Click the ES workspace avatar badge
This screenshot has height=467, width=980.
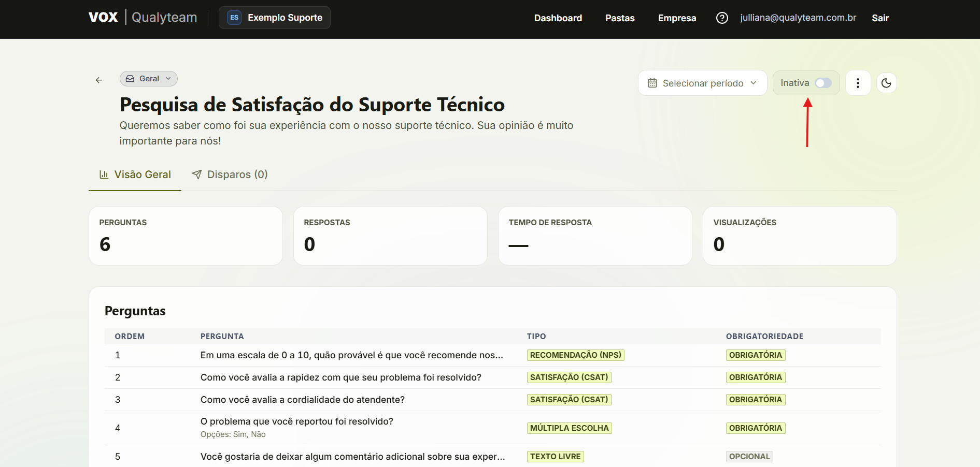tap(234, 18)
